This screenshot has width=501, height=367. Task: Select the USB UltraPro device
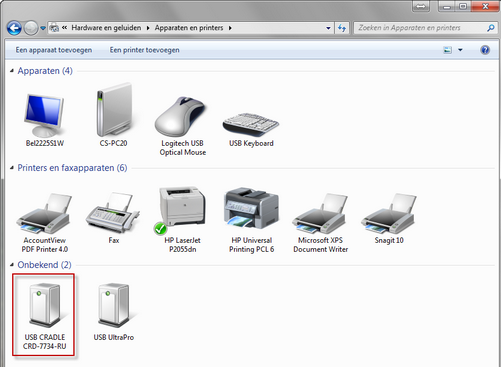coord(114,312)
